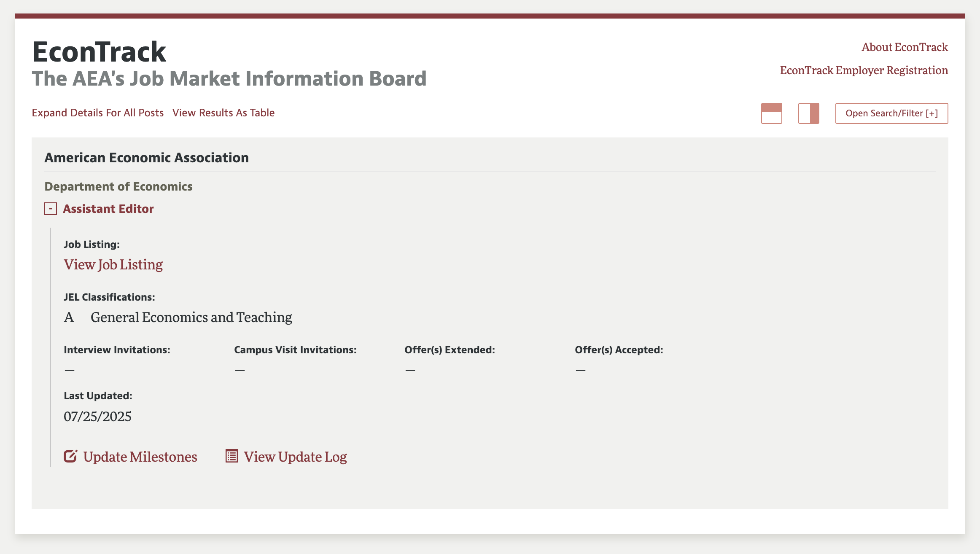Expand details for all posts

(98, 113)
